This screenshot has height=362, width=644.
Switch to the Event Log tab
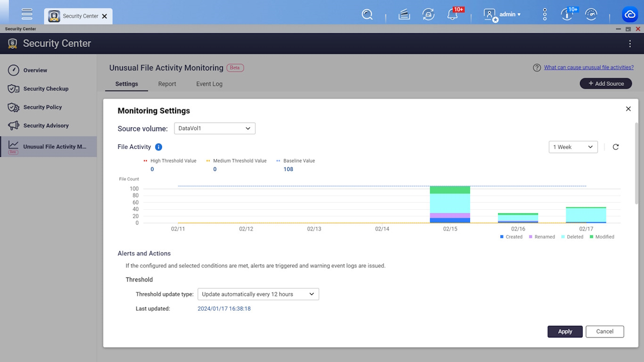[x=209, y=84]
